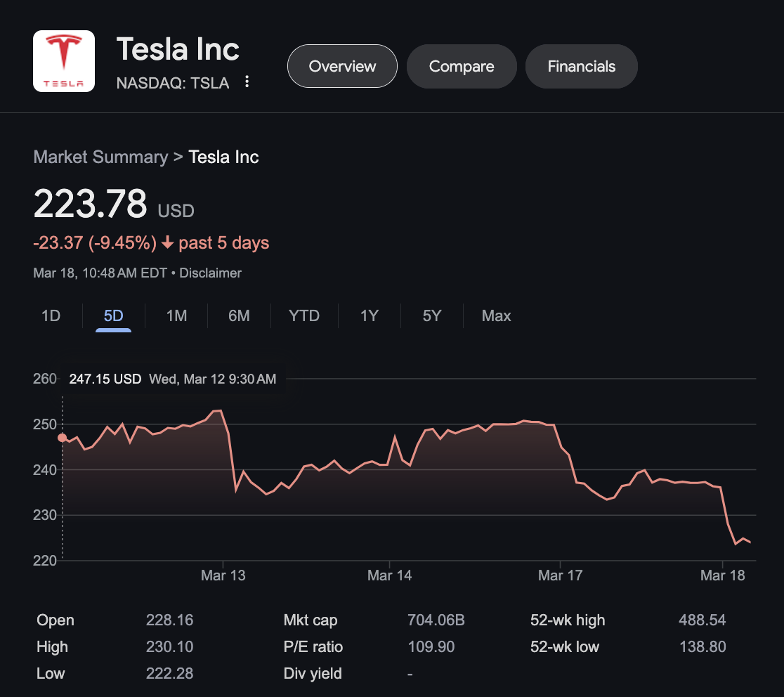Click the Open value 228.16
Image resolution: width=784 pixels, height=697 pixels.
click(169, 620)
